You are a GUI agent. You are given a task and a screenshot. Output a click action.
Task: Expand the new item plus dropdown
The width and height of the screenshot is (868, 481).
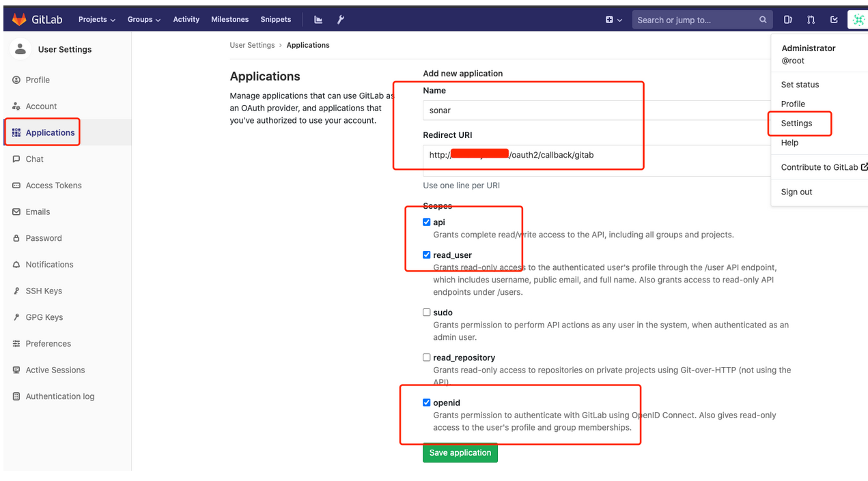[611, 19]
